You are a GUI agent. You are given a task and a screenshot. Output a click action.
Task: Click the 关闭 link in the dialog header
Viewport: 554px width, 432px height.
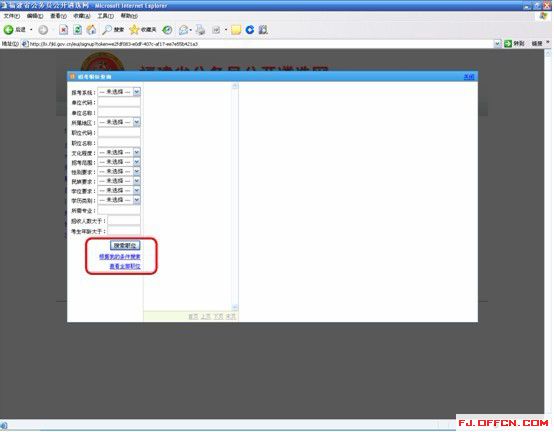pyautogui.click(x=468, y=77)
